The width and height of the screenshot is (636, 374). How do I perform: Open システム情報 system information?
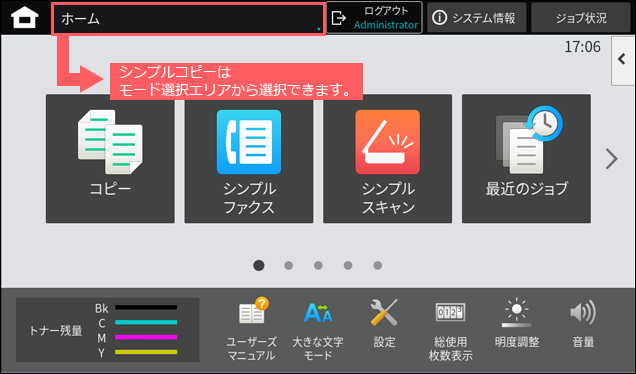476,18
